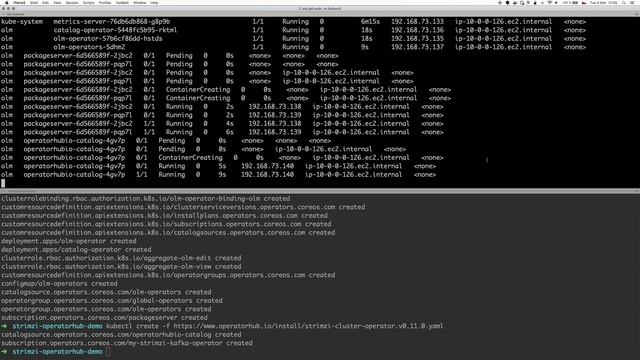Open the Toolbelt menu
This screenshot has height=360, width=640.
pos(122,2)
